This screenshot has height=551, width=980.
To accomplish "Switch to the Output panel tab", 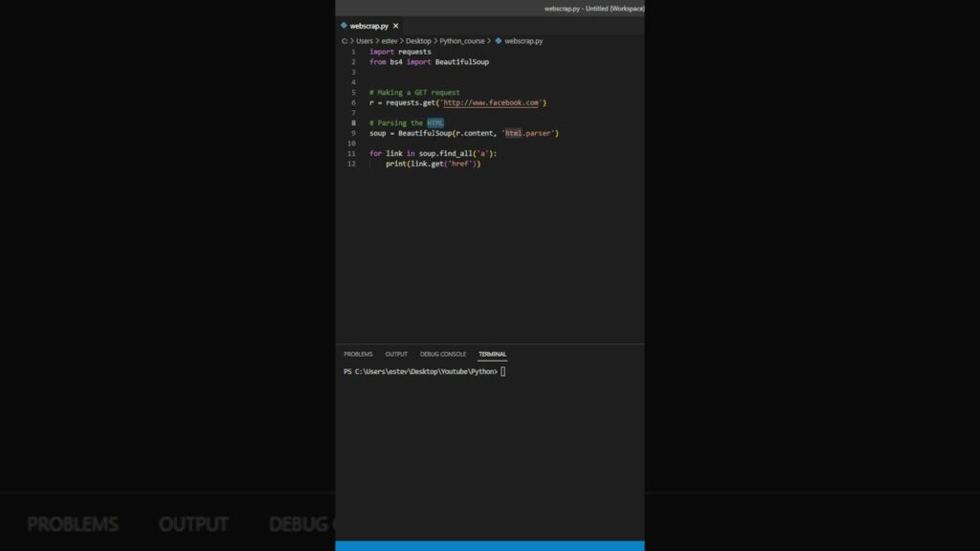I will click(396, 354).
